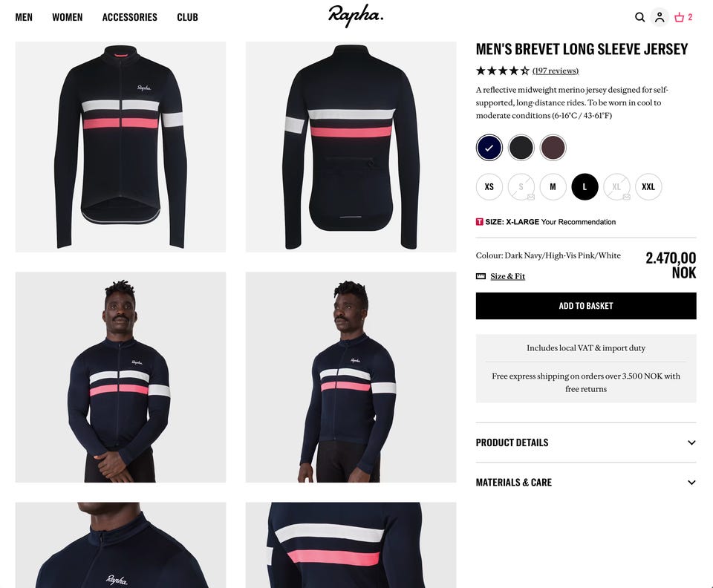Expand the Product Details section
This screenshot has width=713, height=588.
586,442
